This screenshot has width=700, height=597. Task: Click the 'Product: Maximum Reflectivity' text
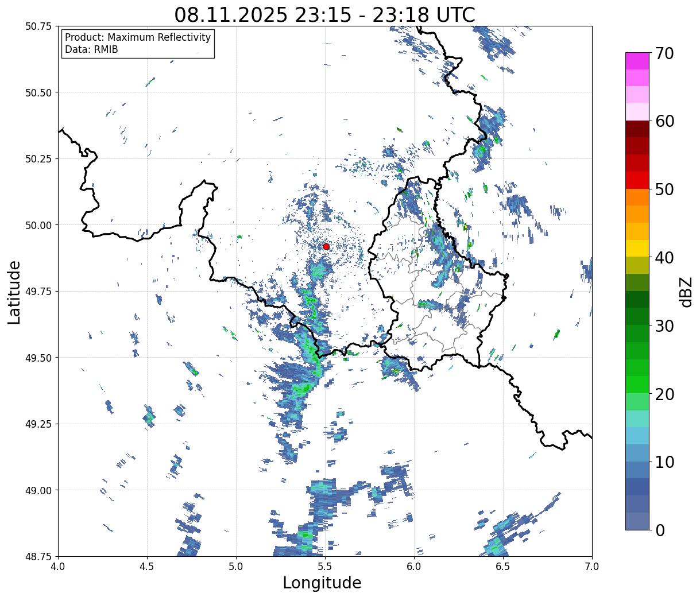pyautogui.click(x=138, y=37)
